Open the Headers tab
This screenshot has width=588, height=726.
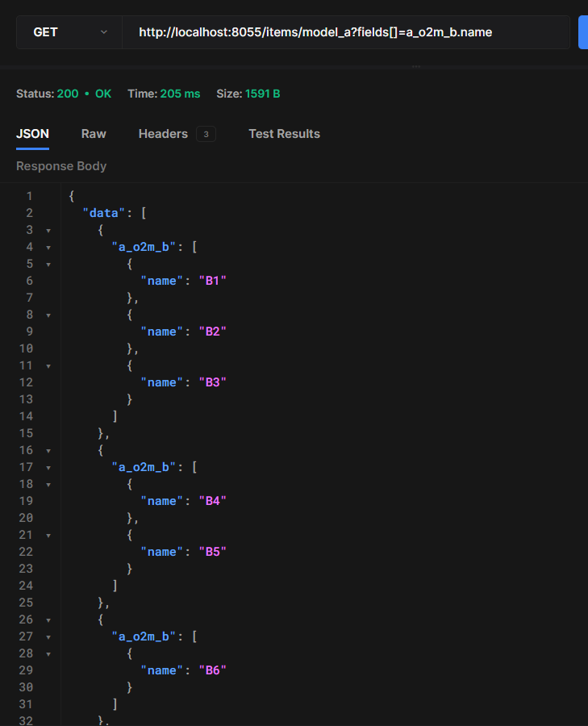pyautogui.click(x=163, y=134)
